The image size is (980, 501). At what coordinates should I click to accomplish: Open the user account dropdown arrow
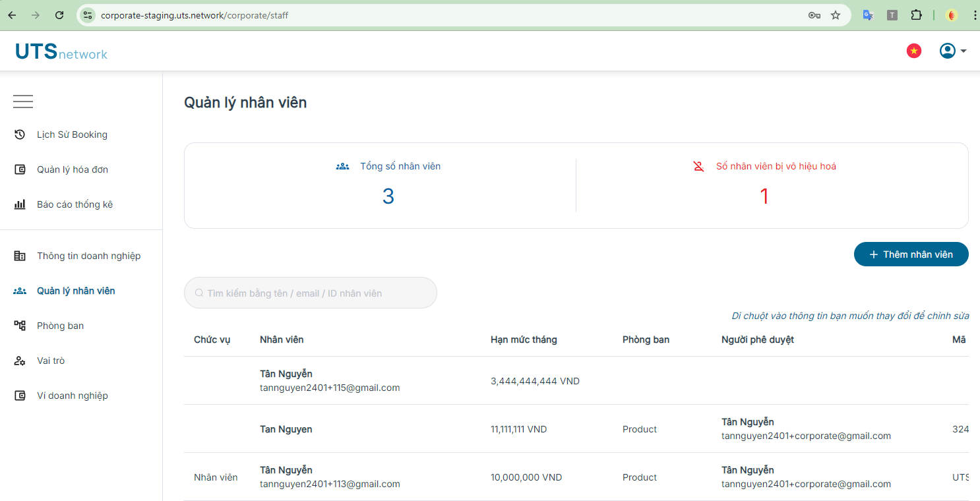click(x=964, y=51)
